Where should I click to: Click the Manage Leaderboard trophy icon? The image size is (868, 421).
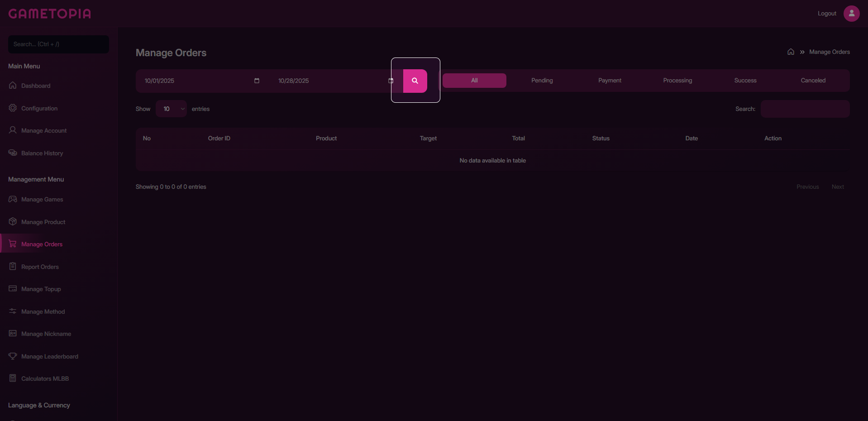click(13, 356)
